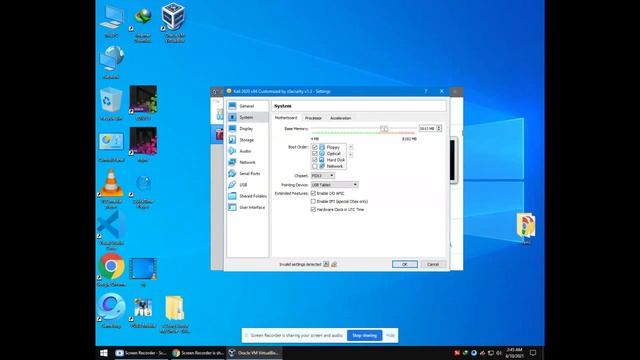Image resolution: width=640 pixels, height=360 pixels.
Task: Enable the Network boot order checkbox
Action: point(314,166)
